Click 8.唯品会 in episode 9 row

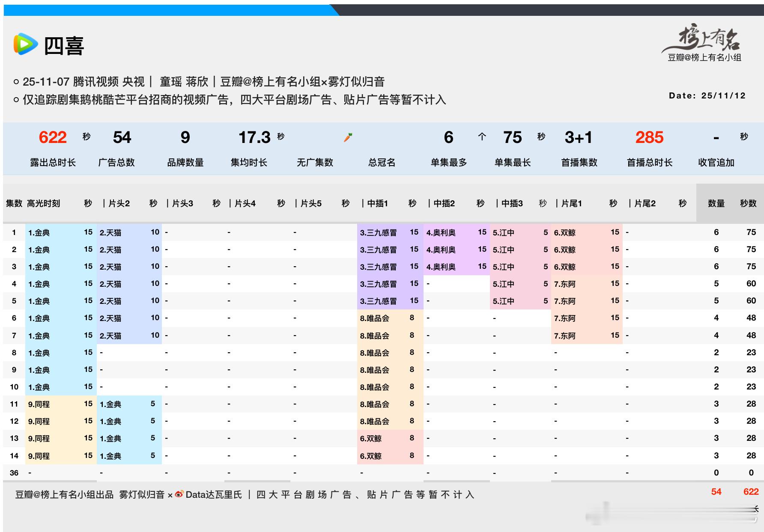point(374,370)
